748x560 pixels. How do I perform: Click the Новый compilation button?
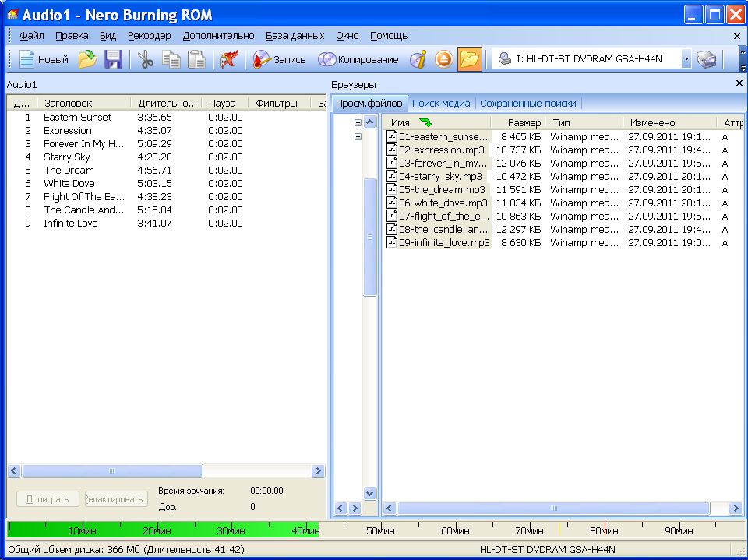(x=44, y=59)
